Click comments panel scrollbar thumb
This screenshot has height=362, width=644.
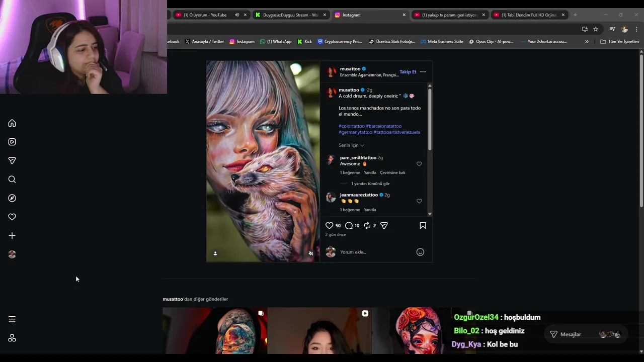430,119
